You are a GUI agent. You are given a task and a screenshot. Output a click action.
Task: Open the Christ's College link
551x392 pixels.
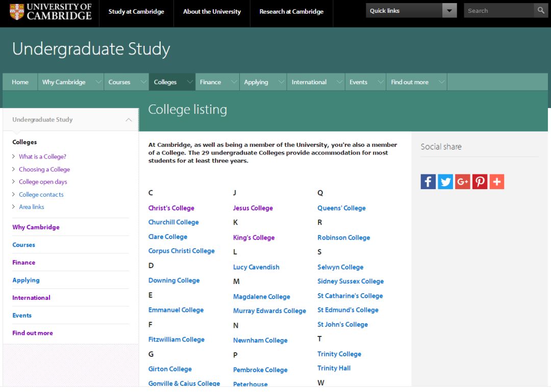point(171,208)
